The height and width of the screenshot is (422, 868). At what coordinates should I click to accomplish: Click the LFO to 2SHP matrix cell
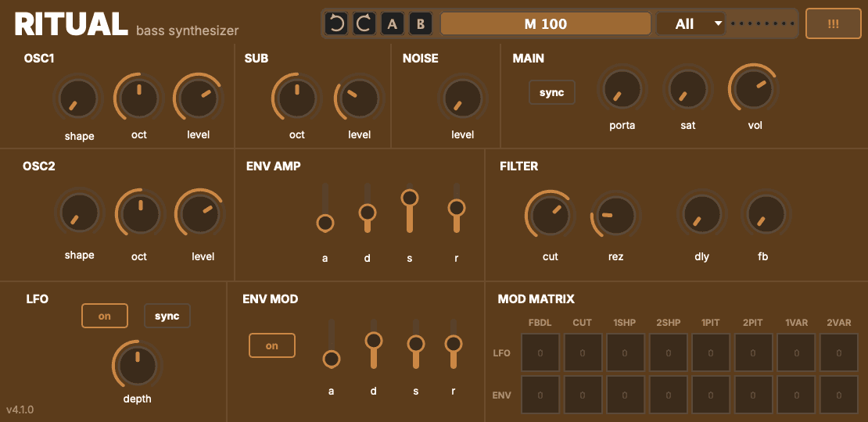pos(668,352)
